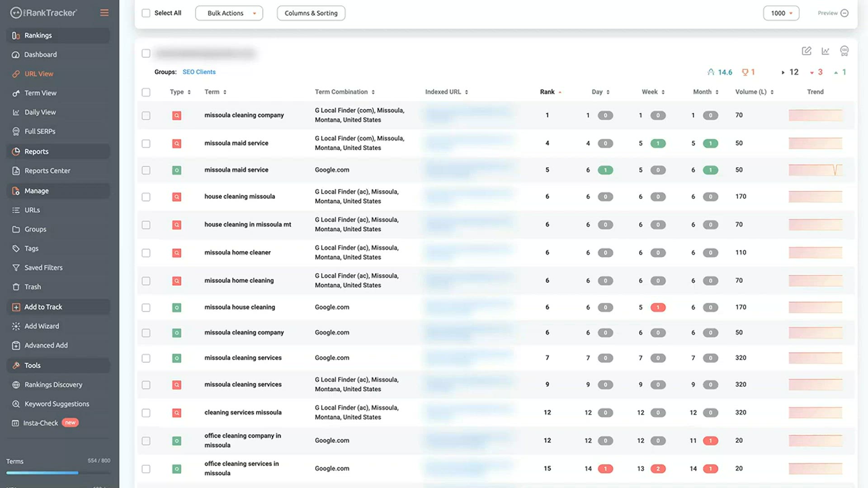Click the blurred URL group title
The width and height of the screenshot is (868, 488).
(x=205, y=53)
